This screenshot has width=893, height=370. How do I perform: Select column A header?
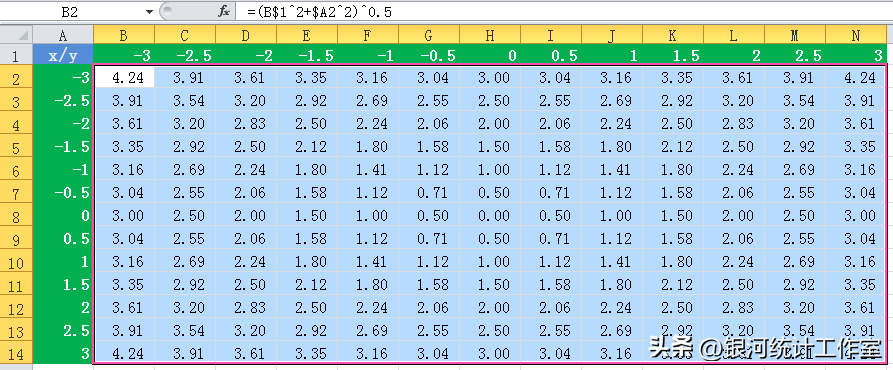63,35
